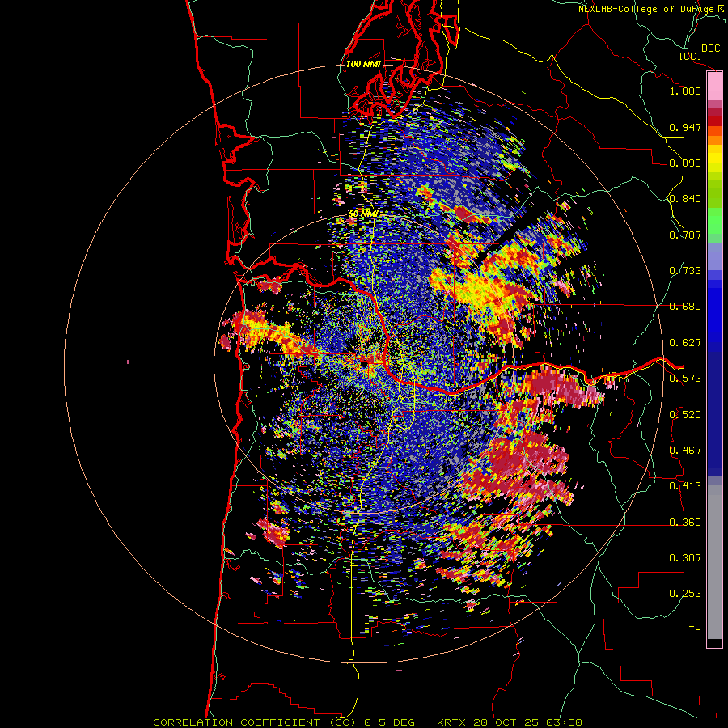Image resolution: width=728 pixels, height=728 pixels.
Task: Click the TH threshold legend label
Action: click(x=695, y=630)
